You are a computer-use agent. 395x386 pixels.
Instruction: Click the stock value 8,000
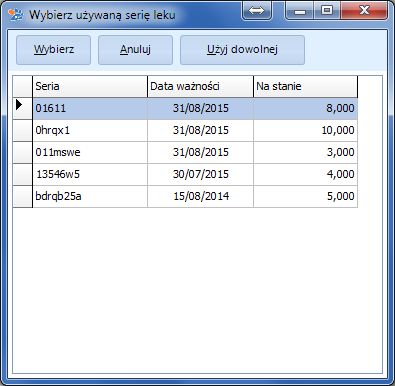pos(305,108)
